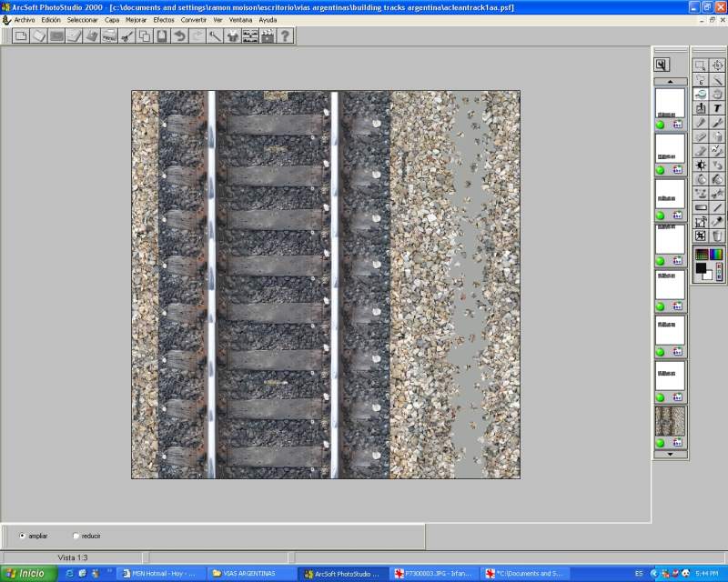Select the Text tool in the toolbox
Screen dimensions: 728x582
coord(718,108)
